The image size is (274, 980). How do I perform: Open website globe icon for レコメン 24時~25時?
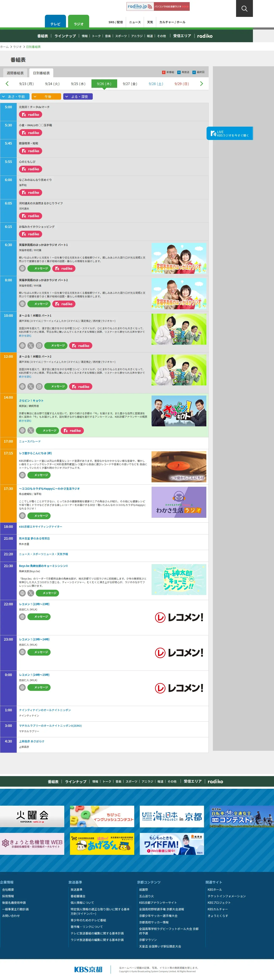22,687
